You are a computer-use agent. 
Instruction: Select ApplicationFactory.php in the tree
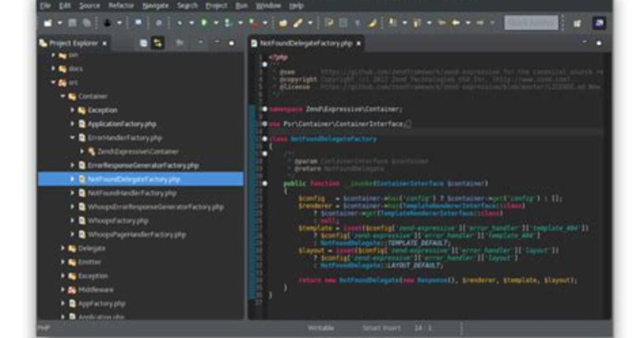122,124
